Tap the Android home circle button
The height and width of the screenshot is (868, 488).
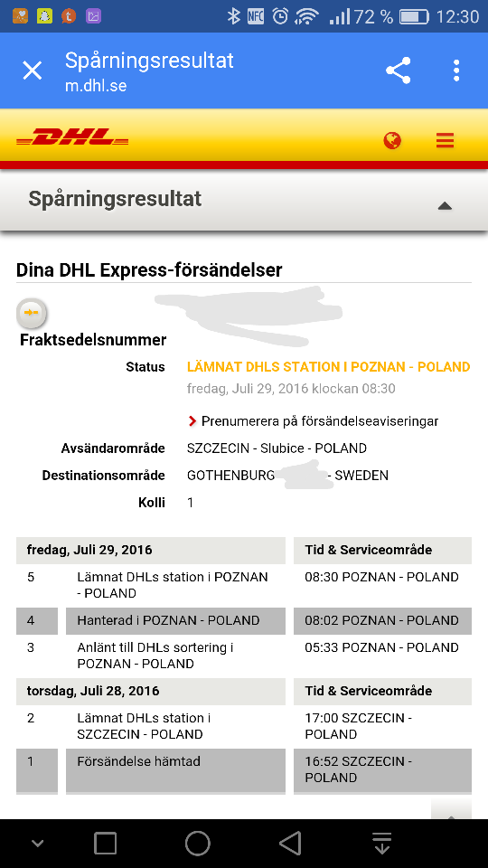pos(198,843)
